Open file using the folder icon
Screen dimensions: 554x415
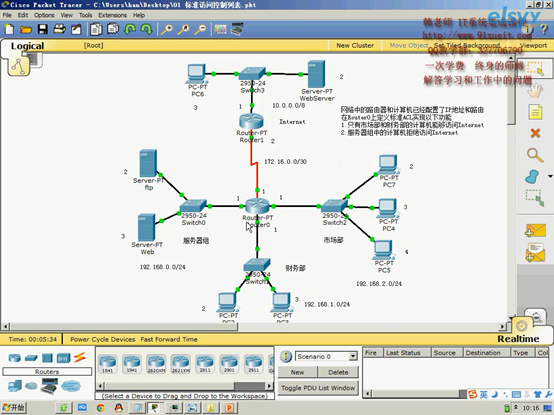26,30
